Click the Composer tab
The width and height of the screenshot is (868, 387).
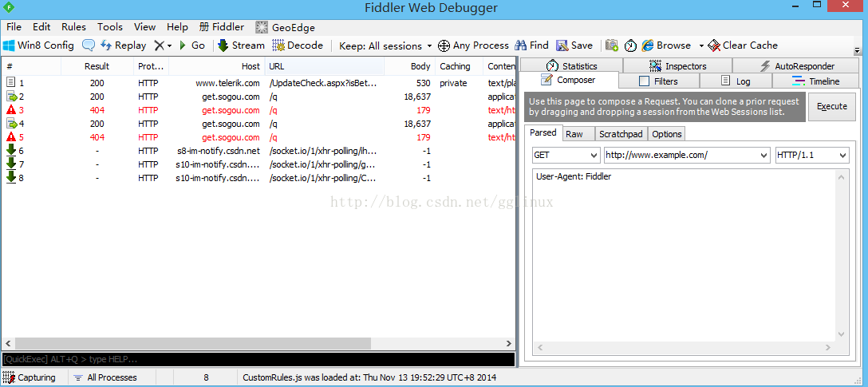(569, 81)
